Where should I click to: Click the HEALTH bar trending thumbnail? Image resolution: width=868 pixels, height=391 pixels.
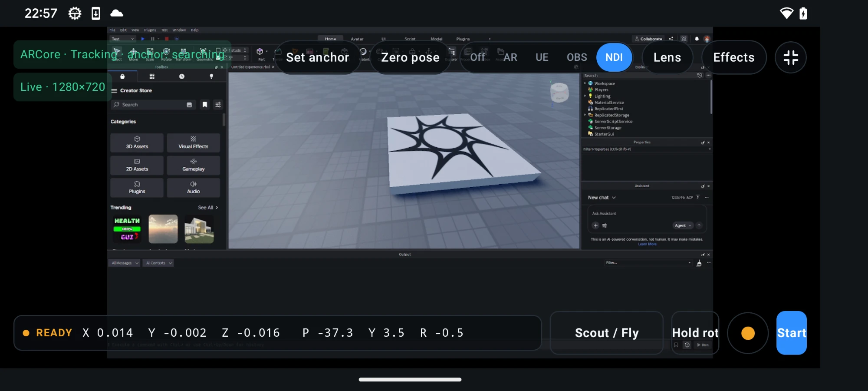[x=127, y=229]
